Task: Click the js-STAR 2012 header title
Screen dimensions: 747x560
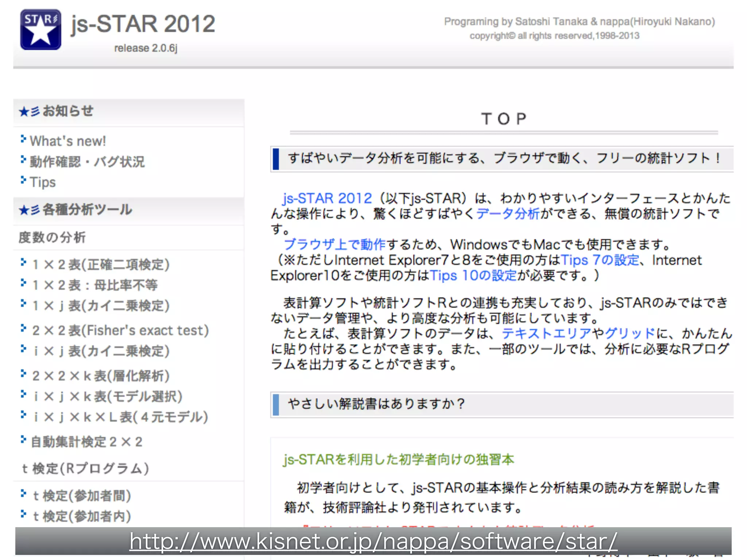Action: pos(143,24)
